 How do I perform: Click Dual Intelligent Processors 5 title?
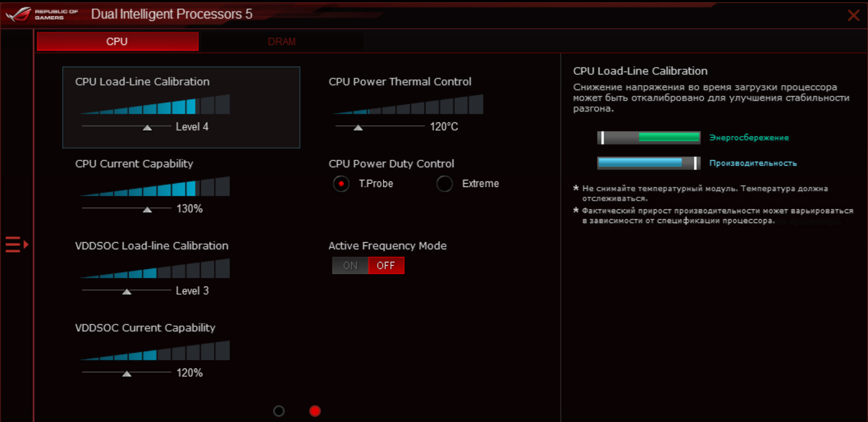point(172,14)
